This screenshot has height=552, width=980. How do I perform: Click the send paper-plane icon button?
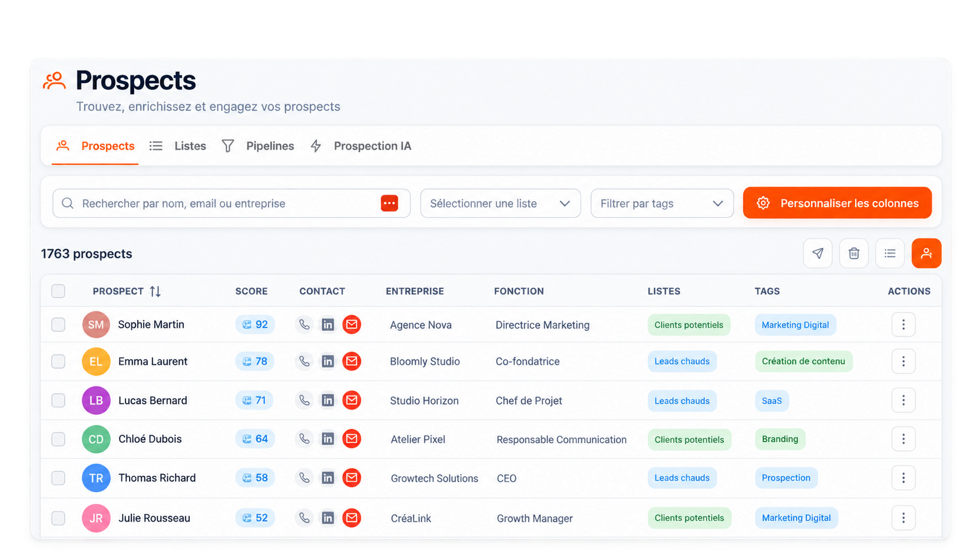pos(817,253)
